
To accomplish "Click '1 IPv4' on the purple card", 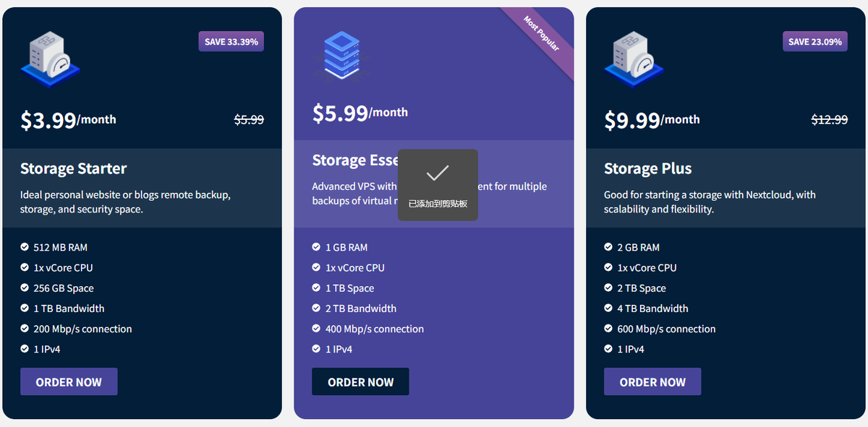I will 339,349.
